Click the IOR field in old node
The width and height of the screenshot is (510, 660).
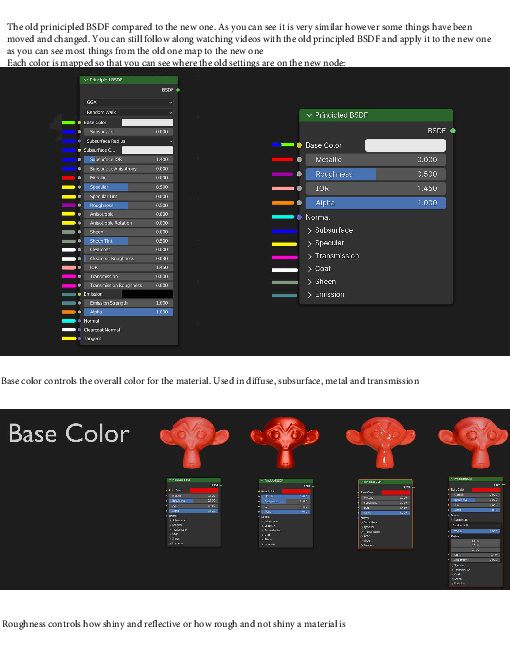coord(128,267)
